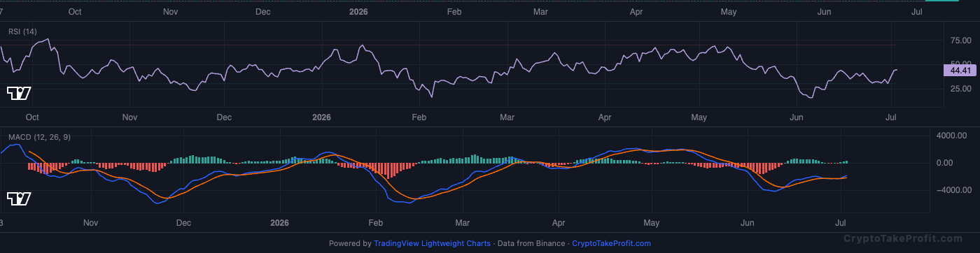Screen dimensions: 980x253
Task: Click the MACD (12, 26, 9) label
Action: [39, 138]
